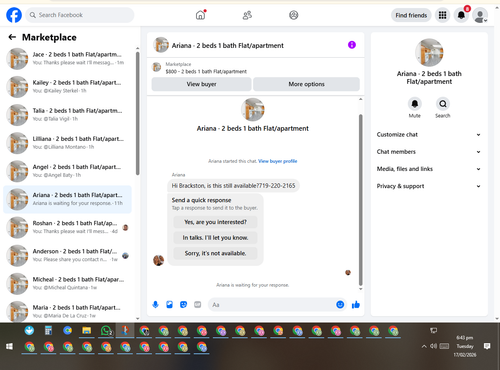The height and width of the screenshot is (370, 500).
Task: Send a thumbs-up like
Action: [x=356, y=304]
